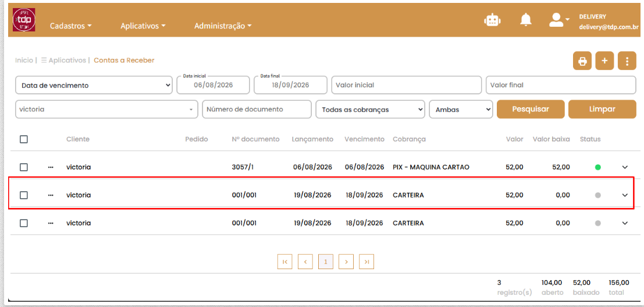This screenshot has width=644, height=307.
Task: Open the Data de vencimento dropdown
Action: click(94, 86)
